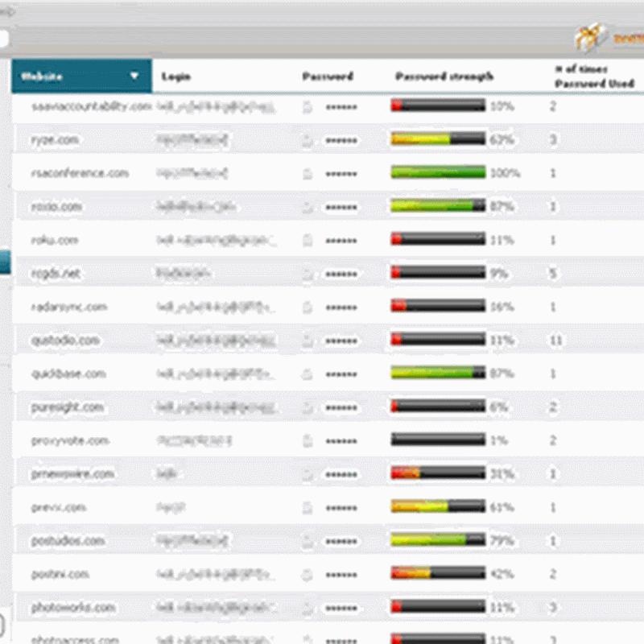Click the 100% strength bar for rsaconference.com

click(438, 172)
